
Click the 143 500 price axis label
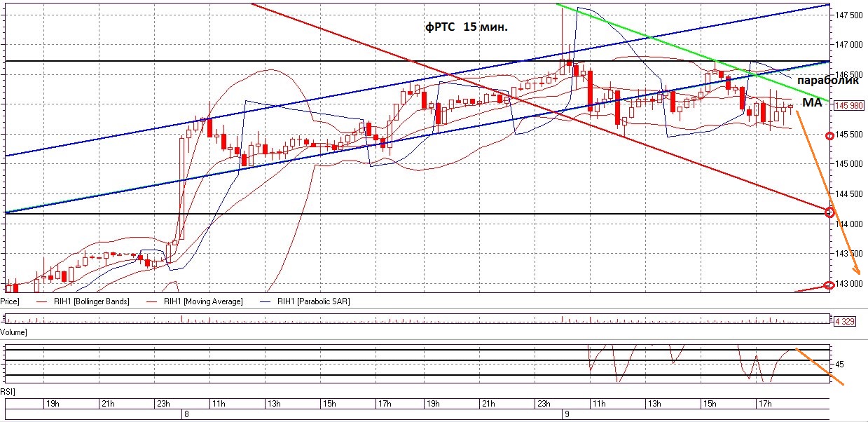pyautogui.click(x=849, y=254)
